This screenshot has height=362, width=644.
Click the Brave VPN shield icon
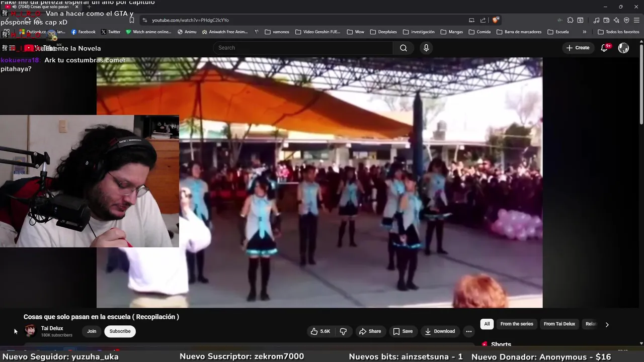(x=626, y=20)
